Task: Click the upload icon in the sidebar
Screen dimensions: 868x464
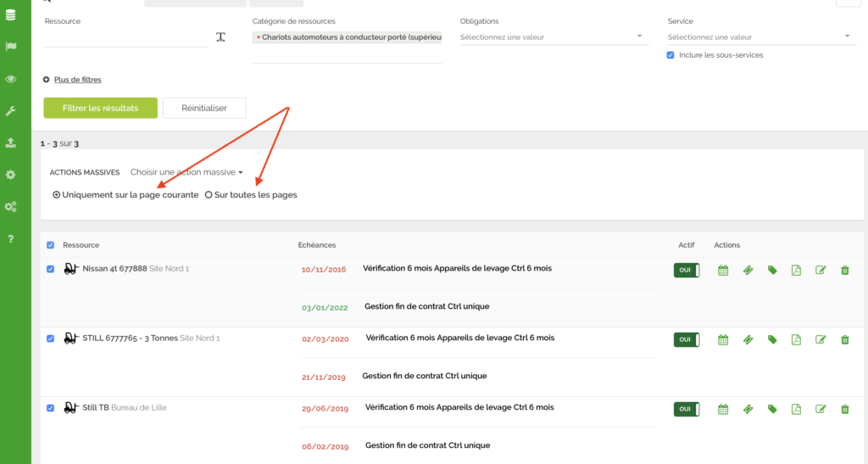Action: [11, 143]
